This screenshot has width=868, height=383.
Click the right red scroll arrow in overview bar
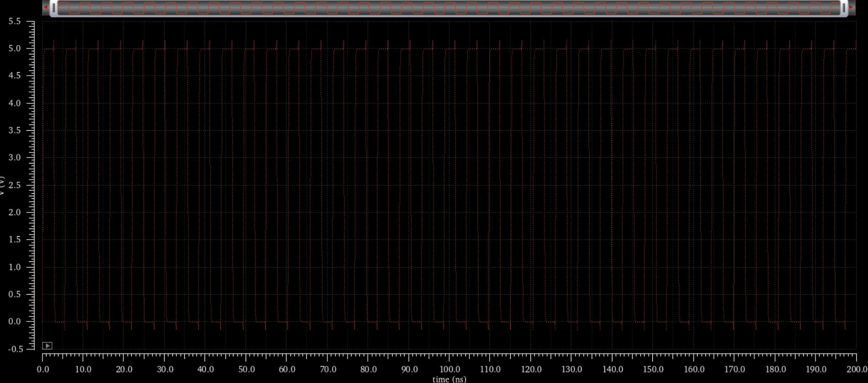851,8
